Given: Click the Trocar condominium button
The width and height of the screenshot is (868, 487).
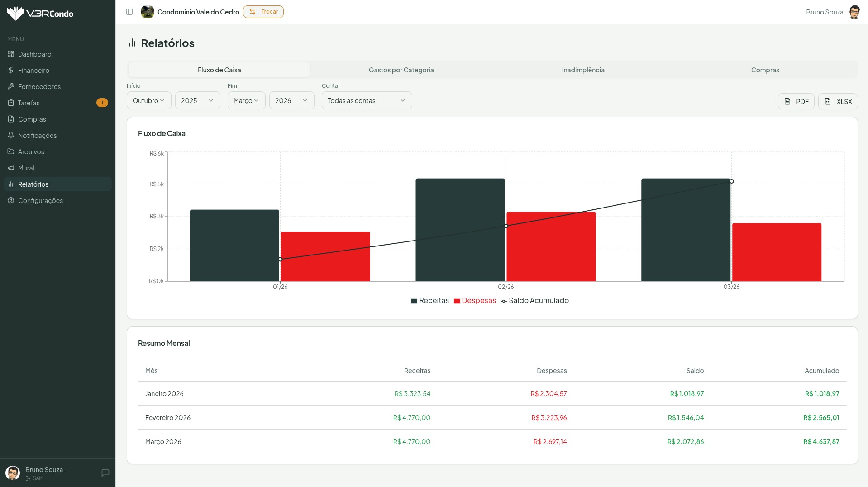Looking at the screenshot, I should click(263, 12).
